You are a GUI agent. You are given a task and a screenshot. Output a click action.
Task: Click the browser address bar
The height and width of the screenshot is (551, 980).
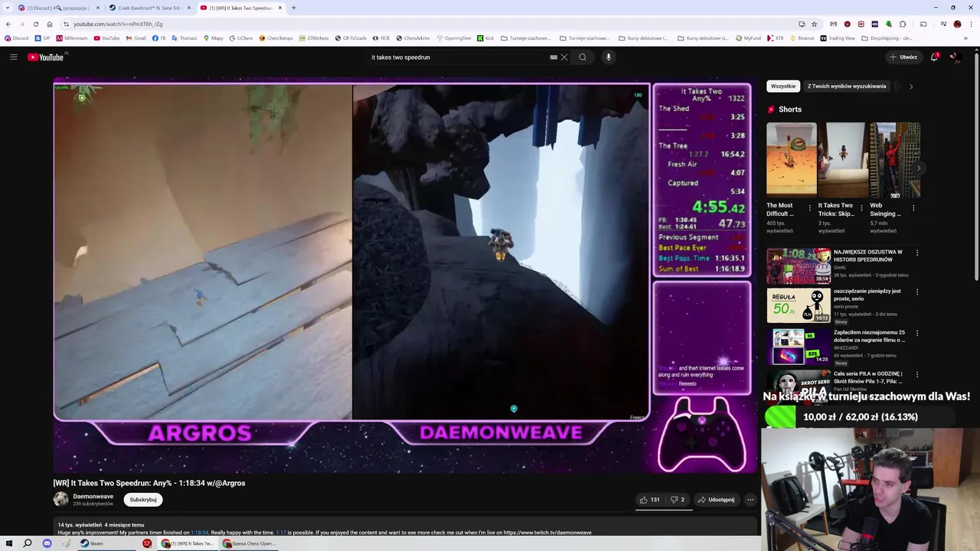tap(429, 24)
